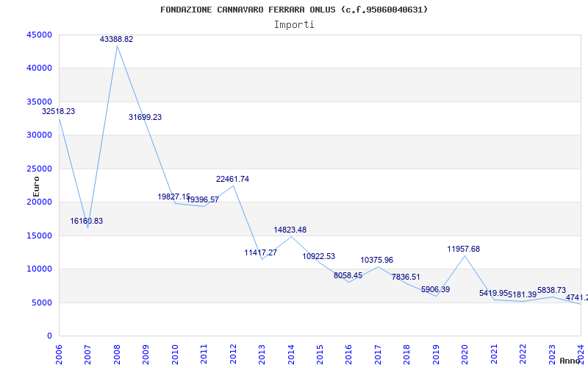Select y-axis tick 25000
The image size is (588, 368).
coord(39,169)
